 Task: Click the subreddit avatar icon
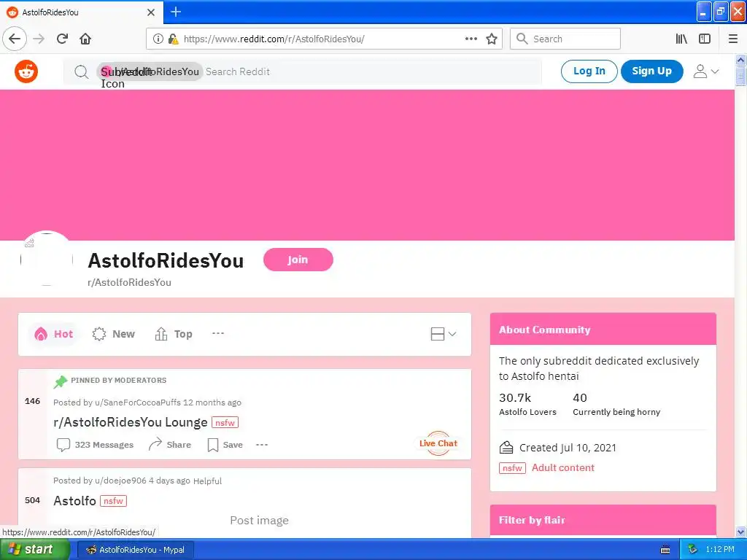click(x=47, y=259)
